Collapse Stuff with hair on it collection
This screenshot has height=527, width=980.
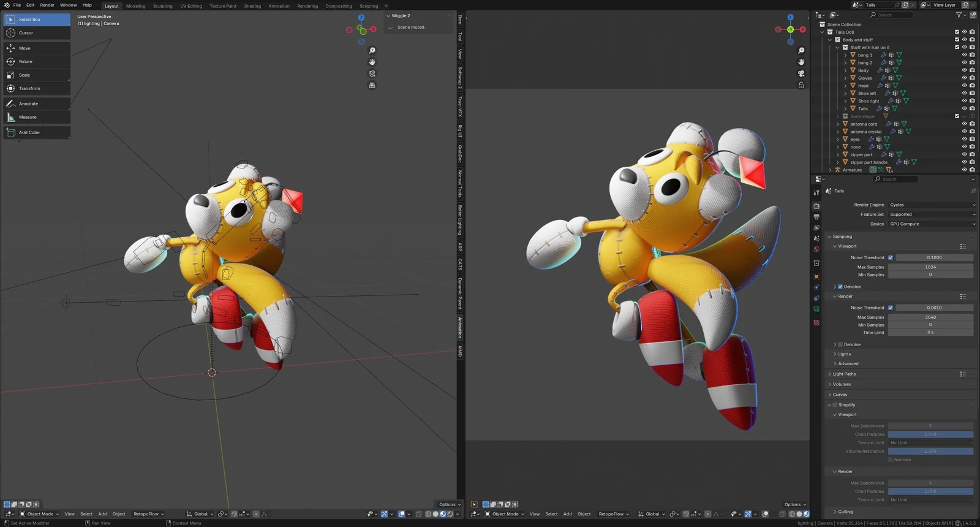(x=837, y=48)
